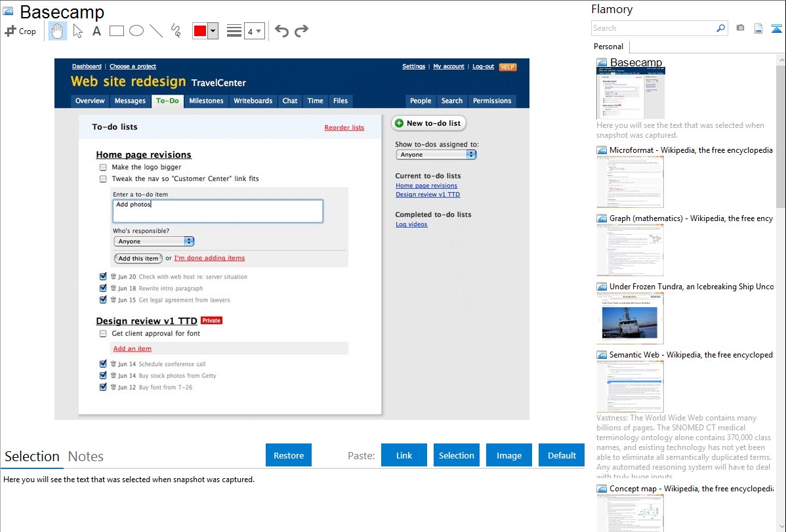
Task: Open Show to-dos assigned to dropdown
Action: pos(436,154)
